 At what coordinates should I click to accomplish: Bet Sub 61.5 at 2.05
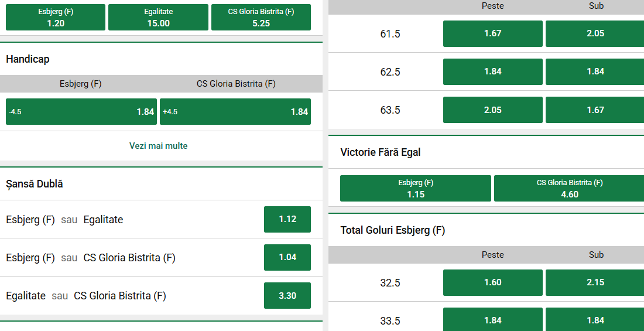coord(595,33)
